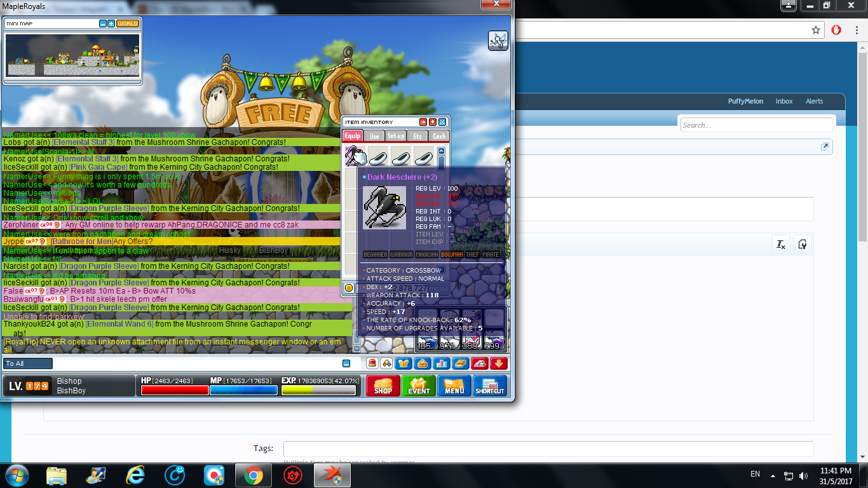Open the equipment shirt icon in the quickbar
This screenshot has height=488, width=868.
pyautogui.click(x=403, y=363)
